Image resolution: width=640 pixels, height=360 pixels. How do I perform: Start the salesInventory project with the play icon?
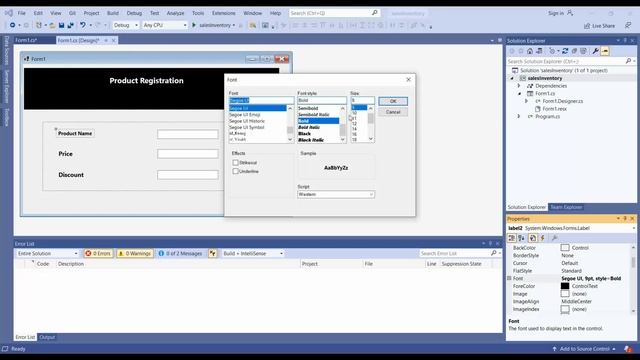(194, 25)
